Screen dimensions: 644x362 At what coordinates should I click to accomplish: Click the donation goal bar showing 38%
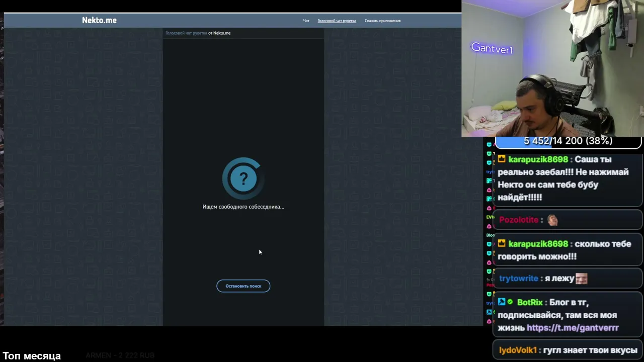(x=568, y=141)
